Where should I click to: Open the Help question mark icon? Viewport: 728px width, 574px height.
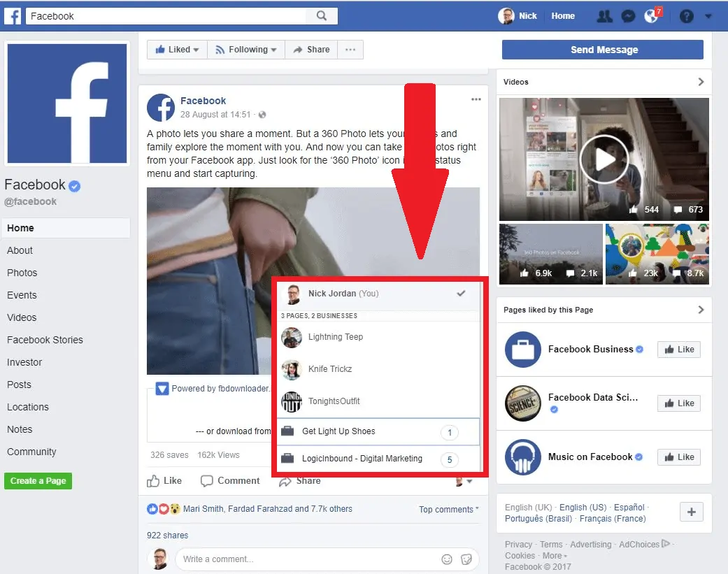tap(686, 15)
